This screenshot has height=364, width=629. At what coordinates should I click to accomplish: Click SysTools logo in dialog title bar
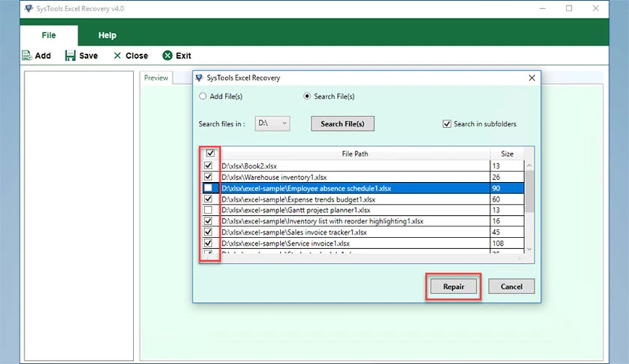(199, 77)
